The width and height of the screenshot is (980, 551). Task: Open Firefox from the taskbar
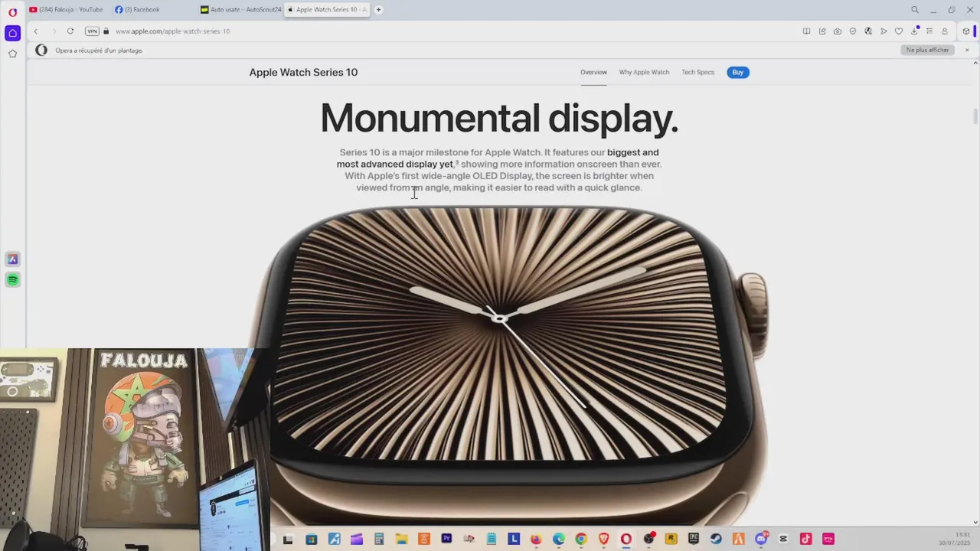pyautogui.click(x=536, y=539)
